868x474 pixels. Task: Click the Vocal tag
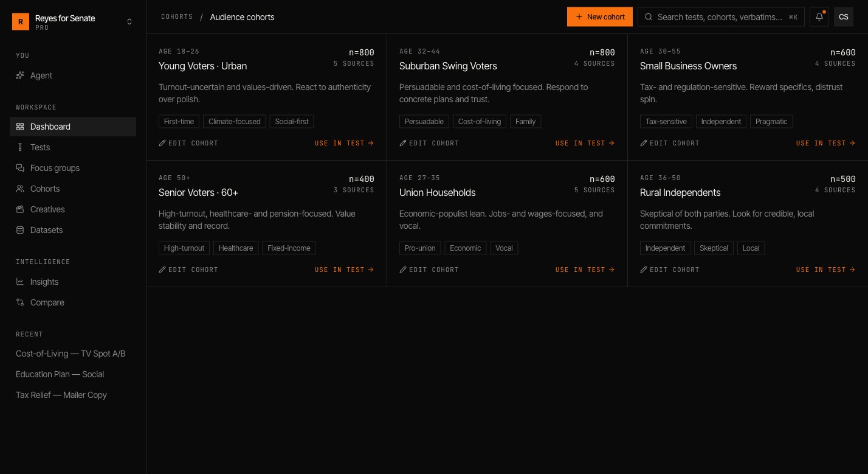(x=504, y=248)
